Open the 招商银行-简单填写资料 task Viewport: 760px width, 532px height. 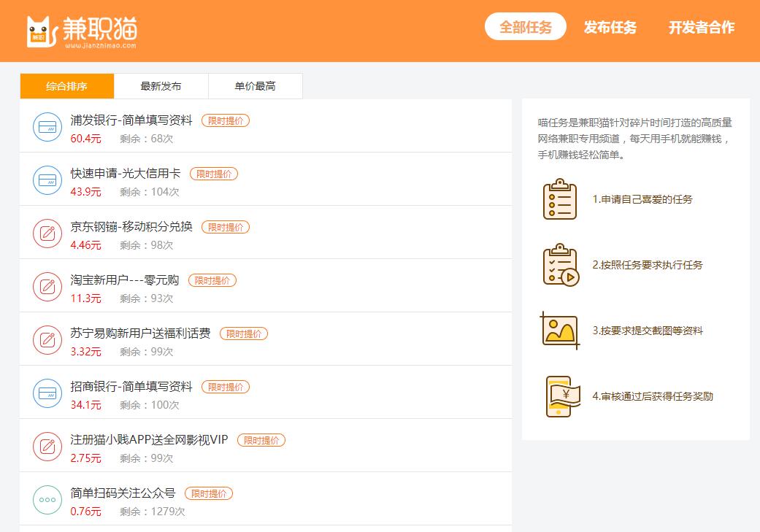click(131, 387)
